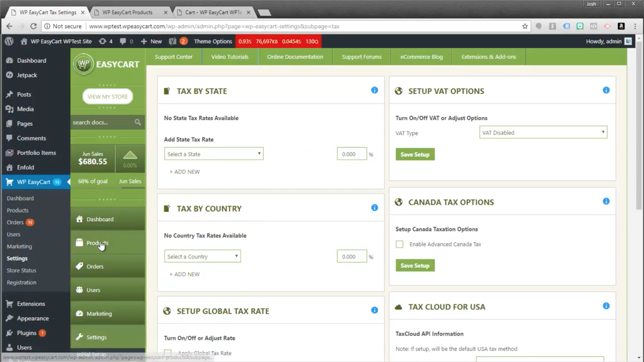
Task: Click the Canada Tax Options globe icon
Action: (398, 202)
